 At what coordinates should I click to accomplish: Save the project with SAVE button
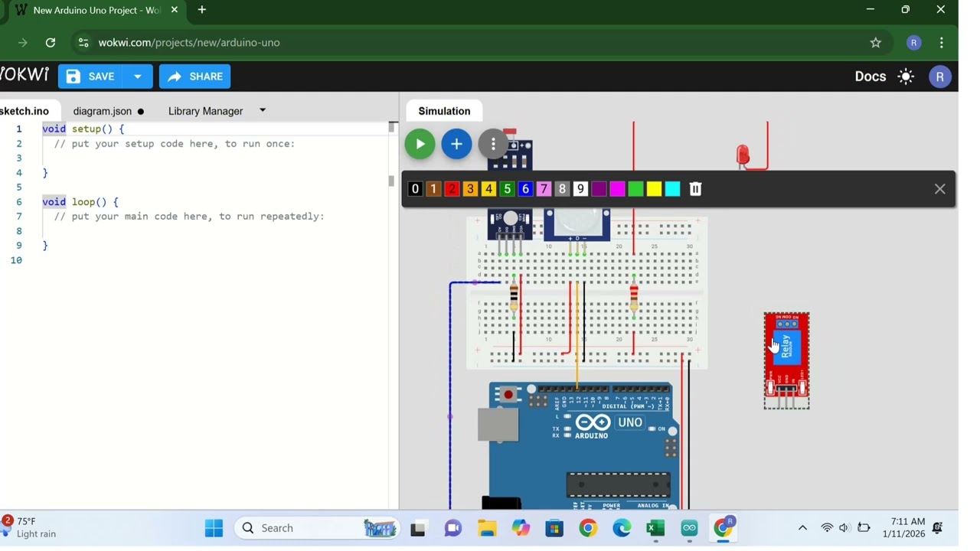tap(90, 77)
